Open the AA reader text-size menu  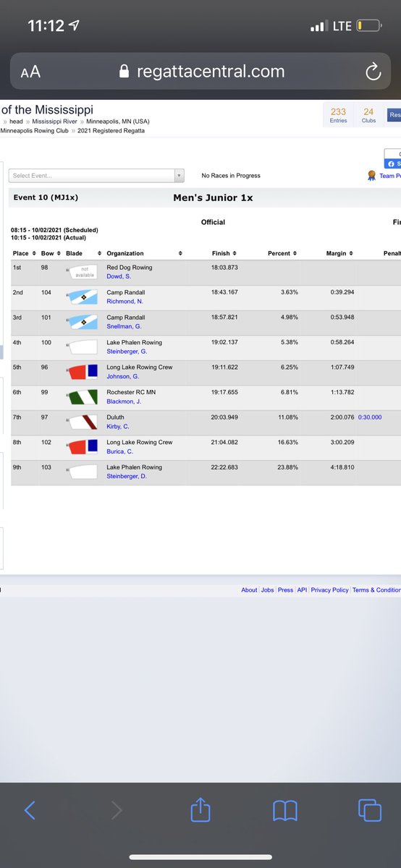pos(30,72)
